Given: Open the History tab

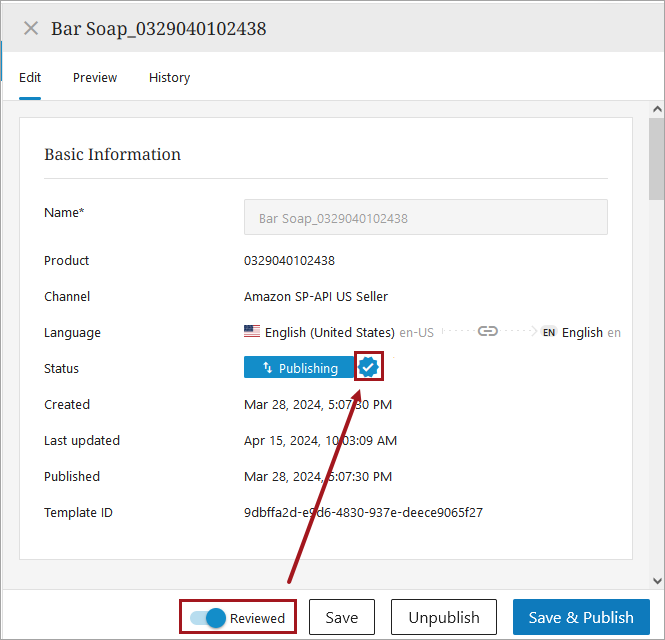Looking at the screenshot, I should tap(169, 77).
